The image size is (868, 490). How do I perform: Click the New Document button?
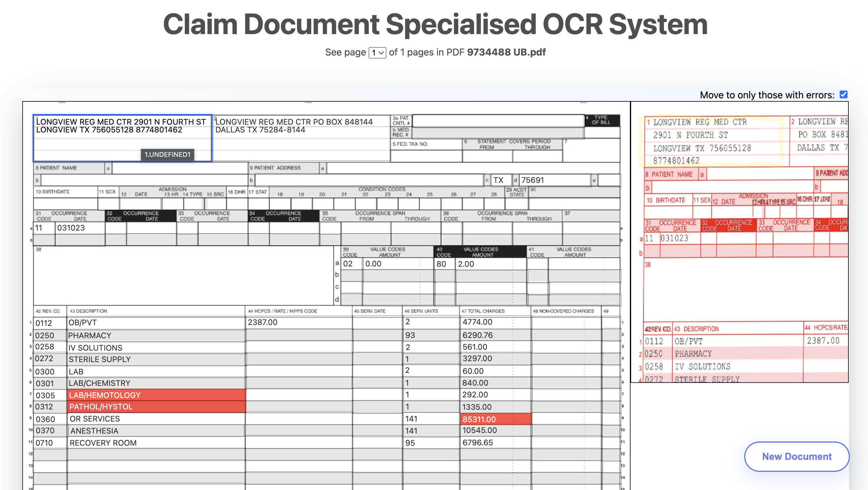click(x=796, y=457)
